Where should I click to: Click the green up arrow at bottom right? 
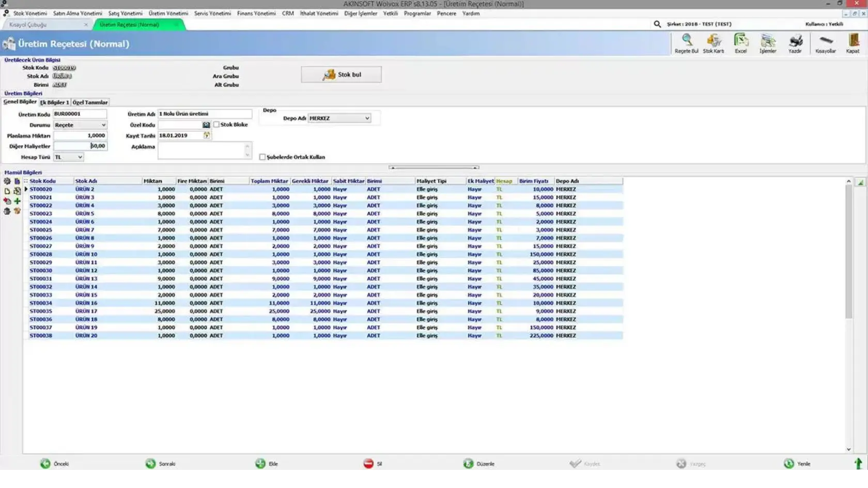point(858,464)
